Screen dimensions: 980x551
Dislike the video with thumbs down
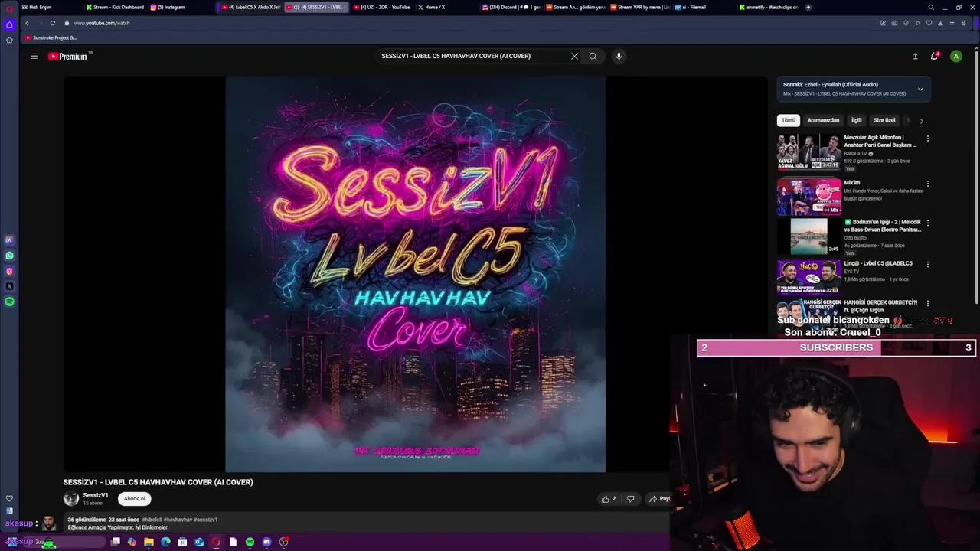click(630, 499)
